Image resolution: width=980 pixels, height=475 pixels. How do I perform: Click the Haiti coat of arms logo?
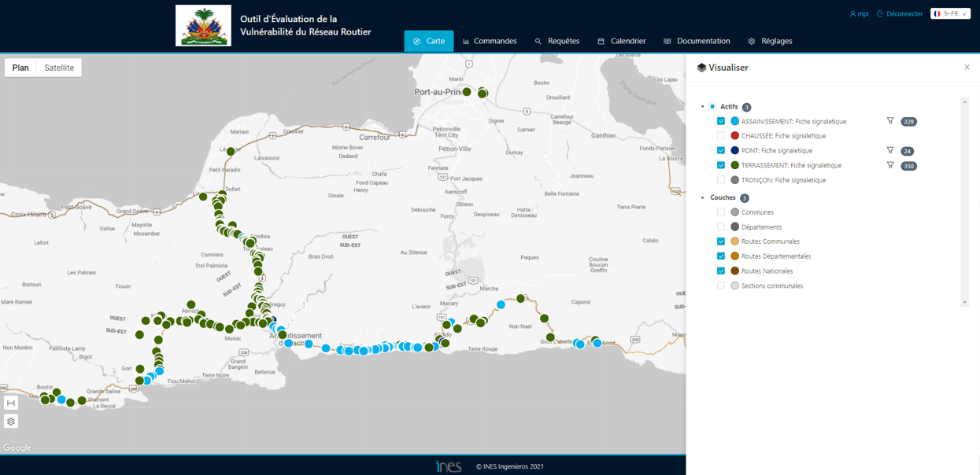click(x=203, y=25)
